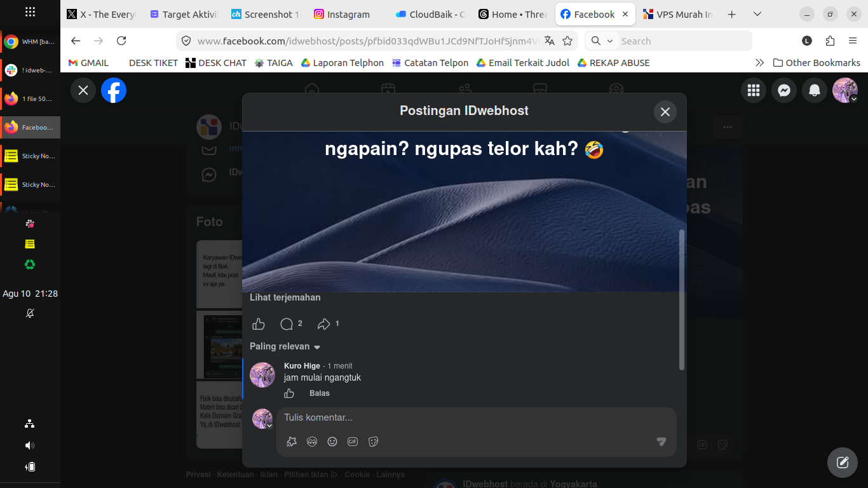Open the emoji picker in comment box
The image size is (868, 488).
[332, 442]
